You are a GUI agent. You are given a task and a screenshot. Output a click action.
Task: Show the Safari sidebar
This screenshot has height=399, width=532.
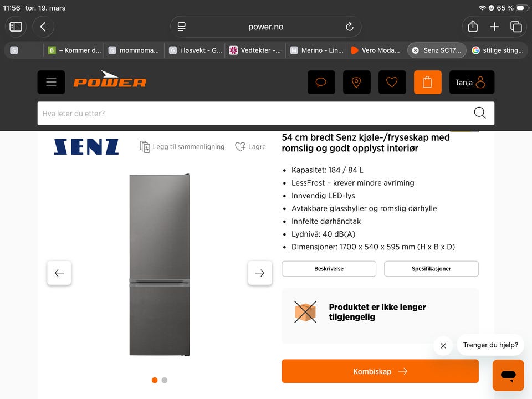[16, 27]
